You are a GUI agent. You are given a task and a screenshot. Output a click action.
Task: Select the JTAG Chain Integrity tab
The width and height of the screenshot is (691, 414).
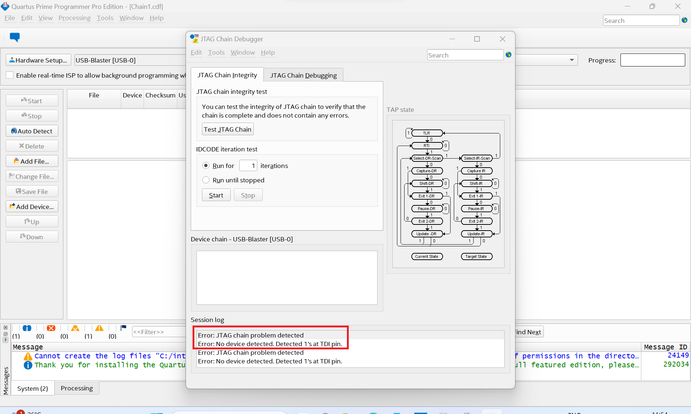point(227,75)
